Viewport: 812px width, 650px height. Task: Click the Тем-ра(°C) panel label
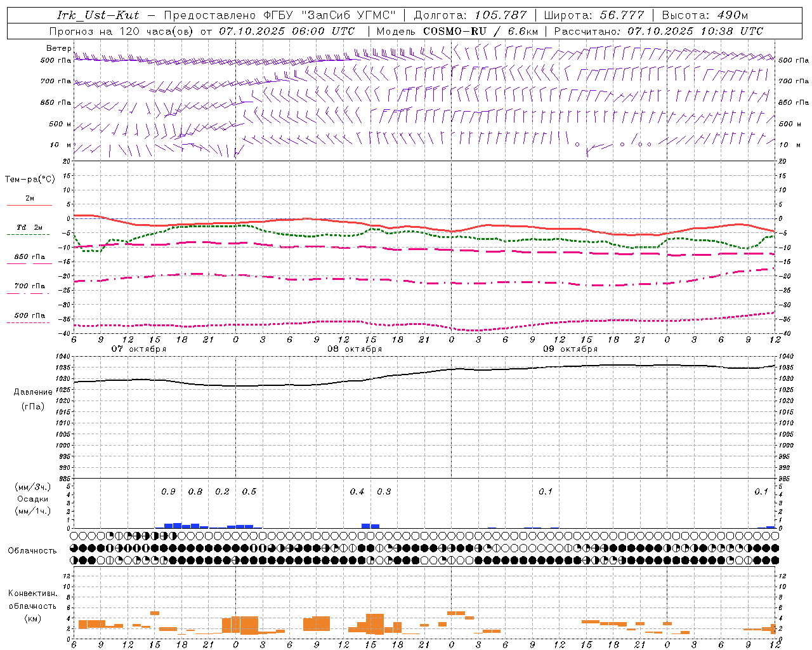(x=30, y=179)
